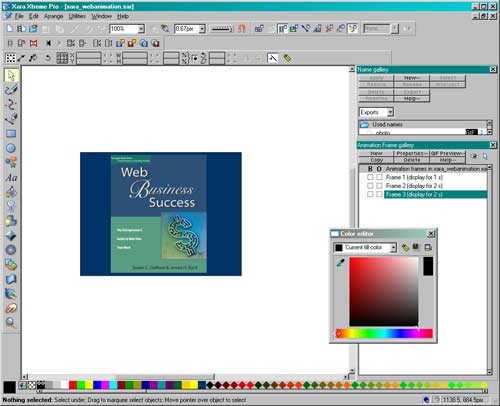Click the eyedropper in Color editor
500x406 pixels.
(340, 263)
